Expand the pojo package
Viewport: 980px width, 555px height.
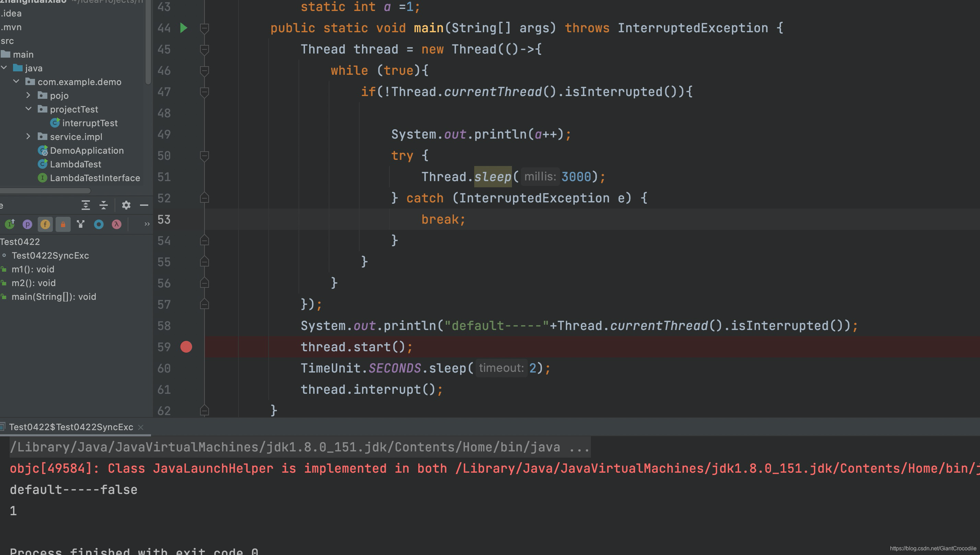(28, 95)
